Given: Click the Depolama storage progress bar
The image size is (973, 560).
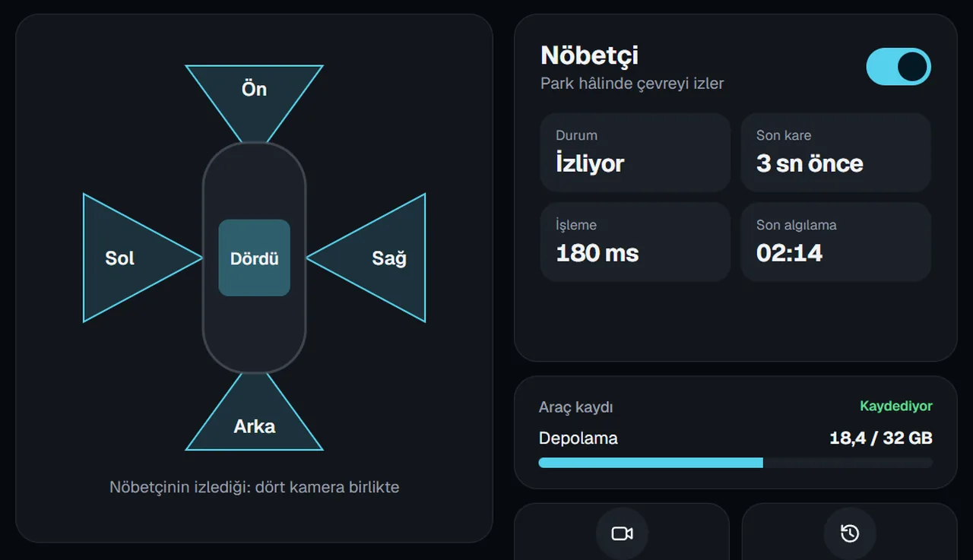Looking at the screenshot, I should (736, 463).
